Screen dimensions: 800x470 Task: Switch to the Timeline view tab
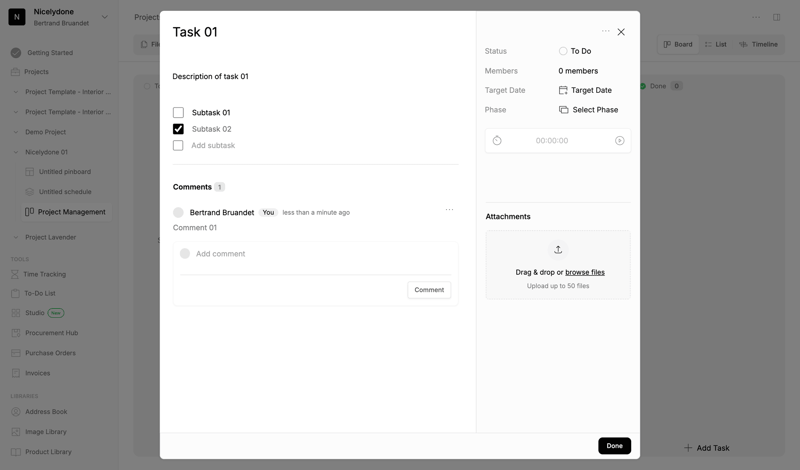click(759, 44)
